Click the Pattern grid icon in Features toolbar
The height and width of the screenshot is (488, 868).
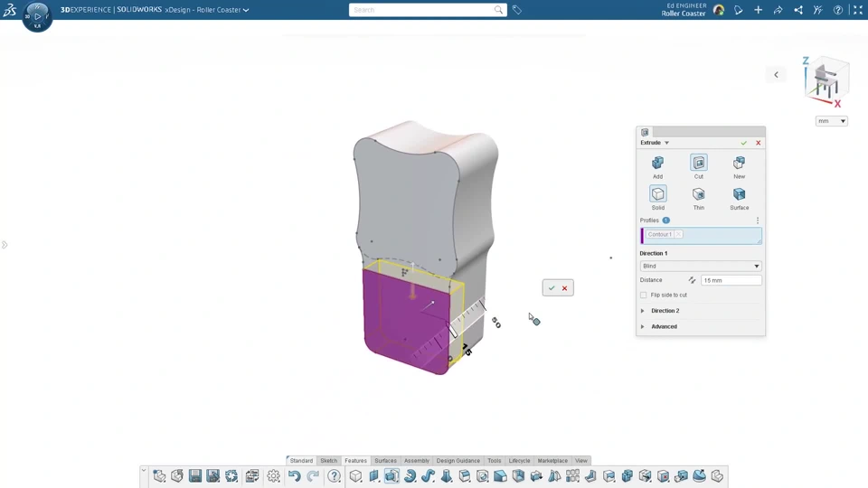click(573, 476)
